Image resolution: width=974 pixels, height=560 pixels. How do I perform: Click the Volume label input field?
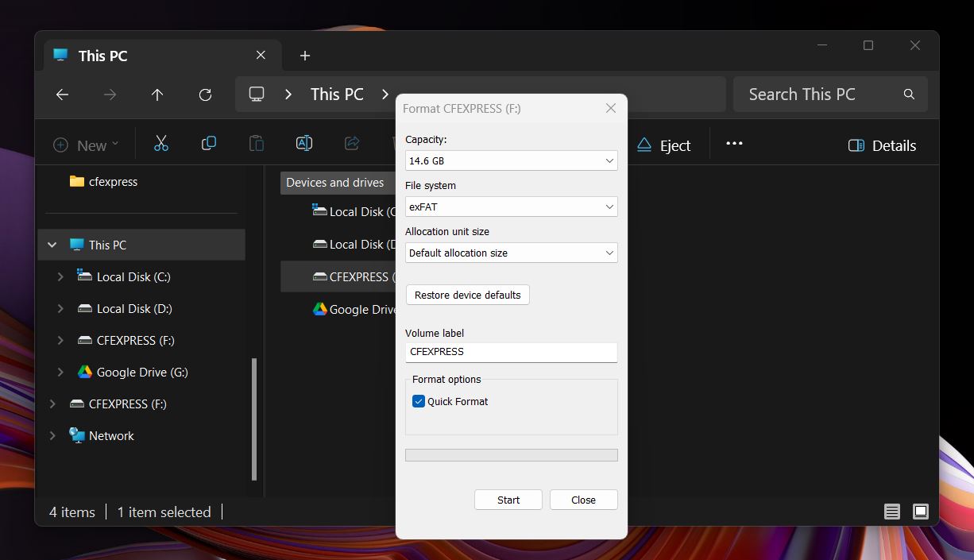point(511,352)
